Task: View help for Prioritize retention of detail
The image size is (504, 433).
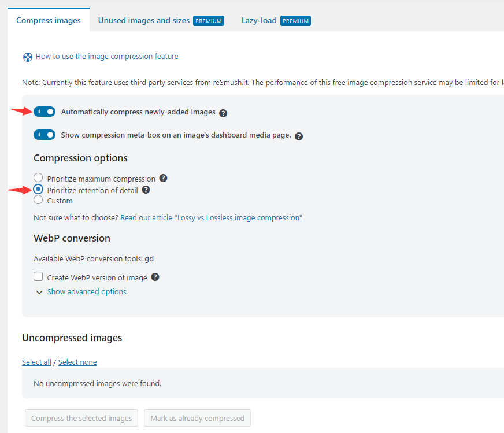Action: click(x=146, y=190)
